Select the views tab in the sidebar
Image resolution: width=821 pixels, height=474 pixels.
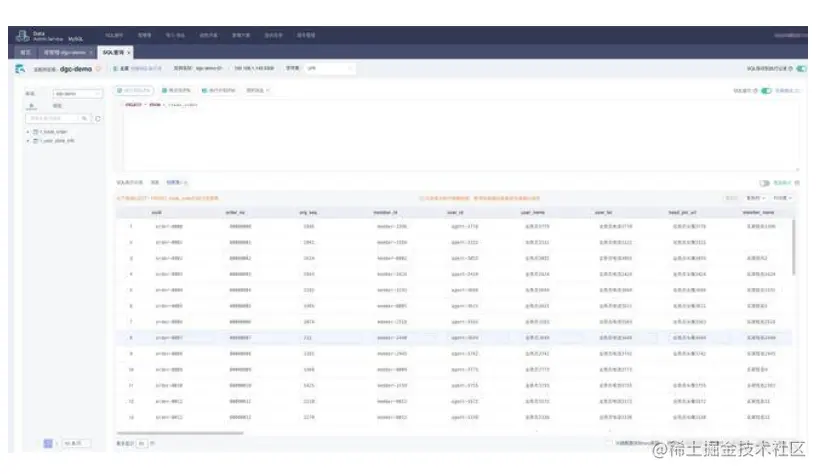[x=57, y=106]
